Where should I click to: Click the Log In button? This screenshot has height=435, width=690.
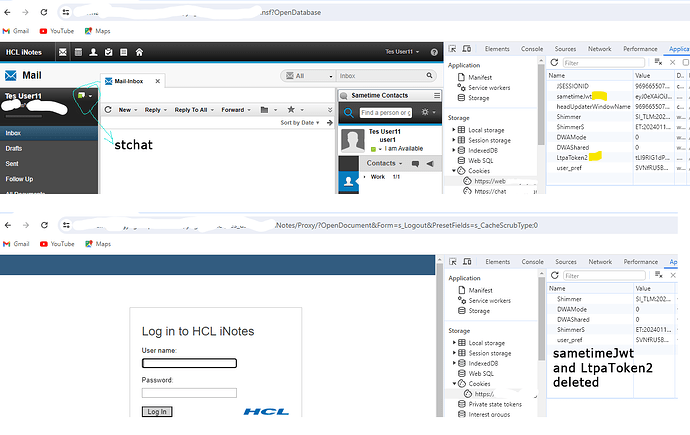tap(157, 412)
